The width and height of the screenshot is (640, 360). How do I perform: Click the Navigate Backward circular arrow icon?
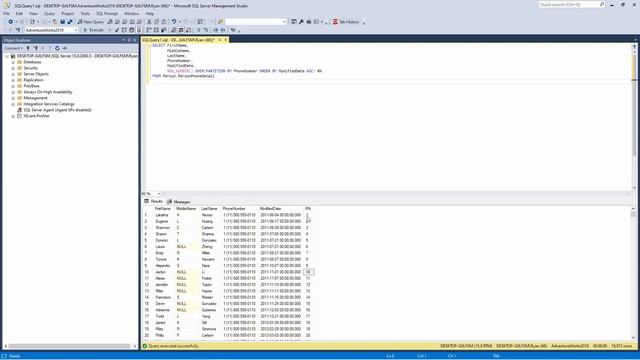pos(11,22)
